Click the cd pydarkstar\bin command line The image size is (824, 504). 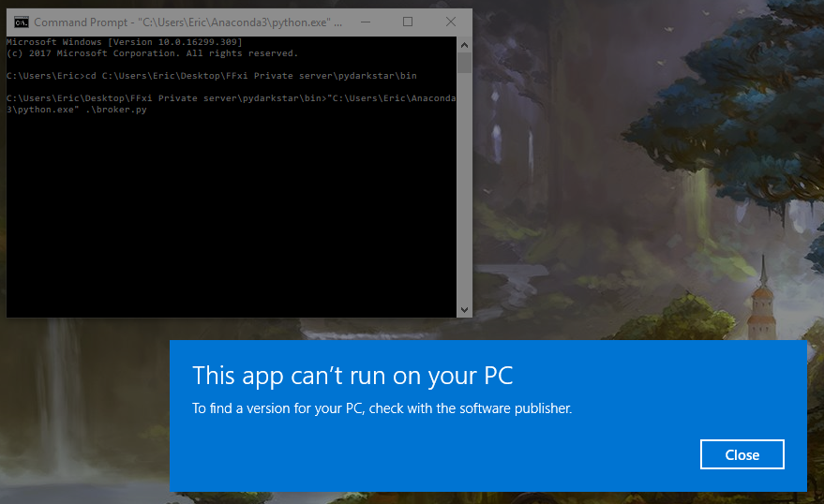point(211,75)
